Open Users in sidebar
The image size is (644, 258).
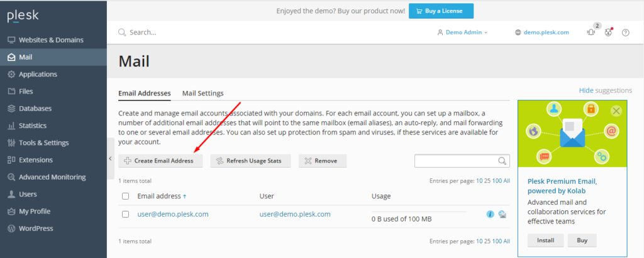click(x=53, y=194)
